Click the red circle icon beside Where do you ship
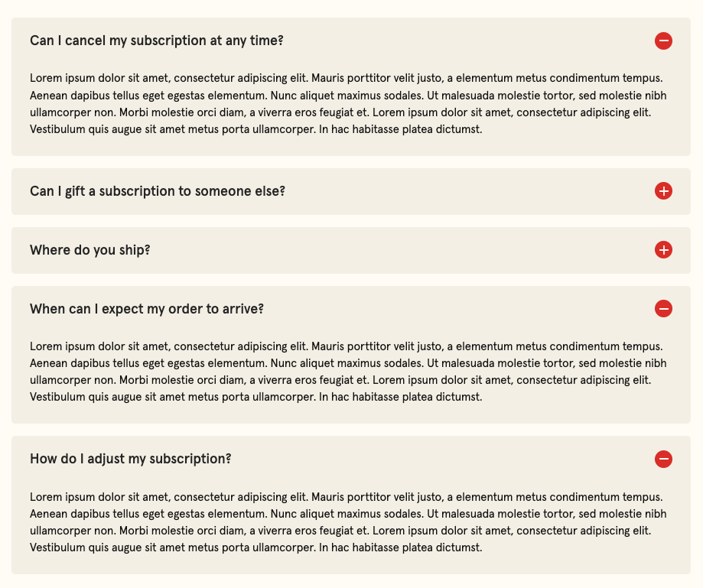The image size is (703, 588). (x=663, y=249)
